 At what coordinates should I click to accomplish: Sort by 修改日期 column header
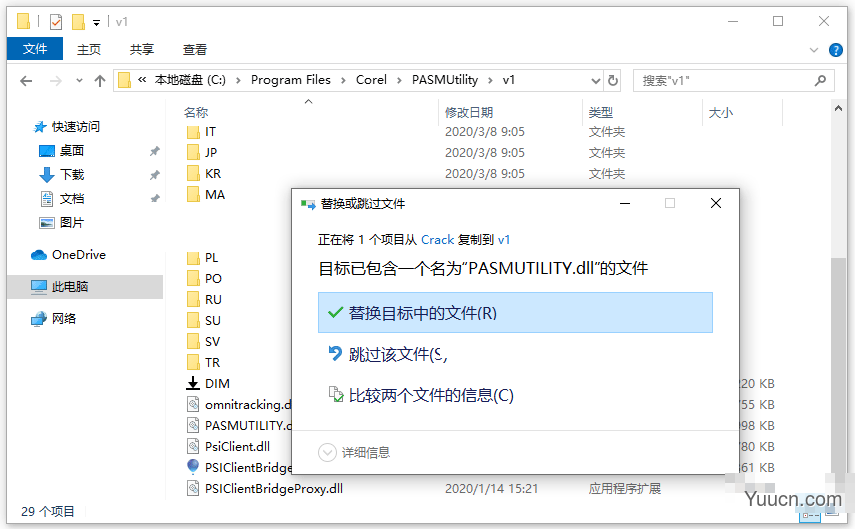pyautogui.click(x=469, y=112)
